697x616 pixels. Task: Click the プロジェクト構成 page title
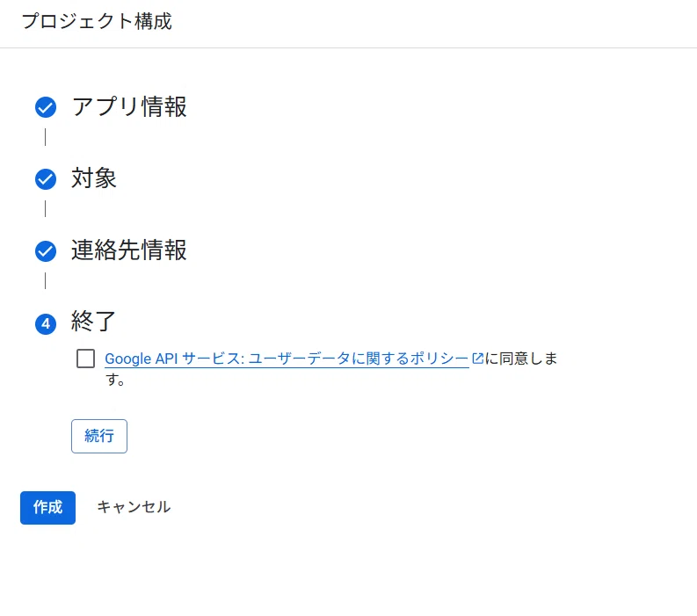click(97, 21)
